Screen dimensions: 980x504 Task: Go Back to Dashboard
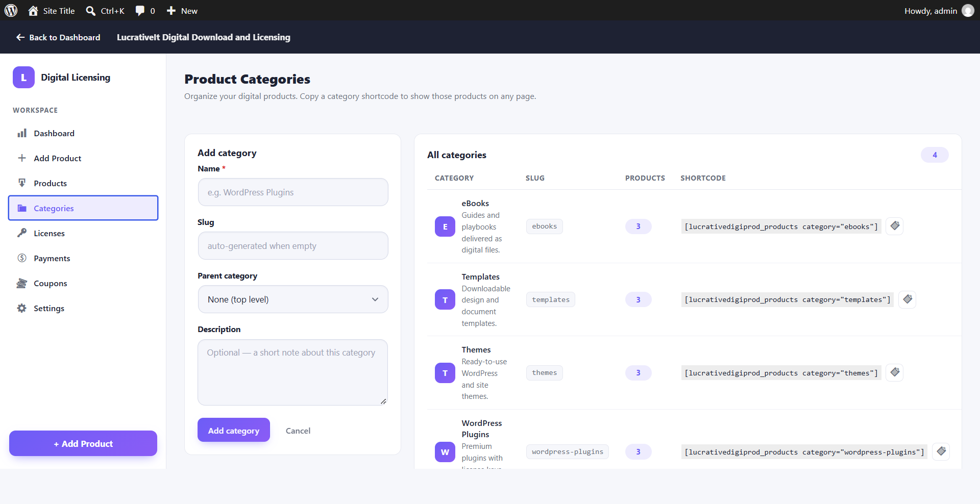coord(58,37)
